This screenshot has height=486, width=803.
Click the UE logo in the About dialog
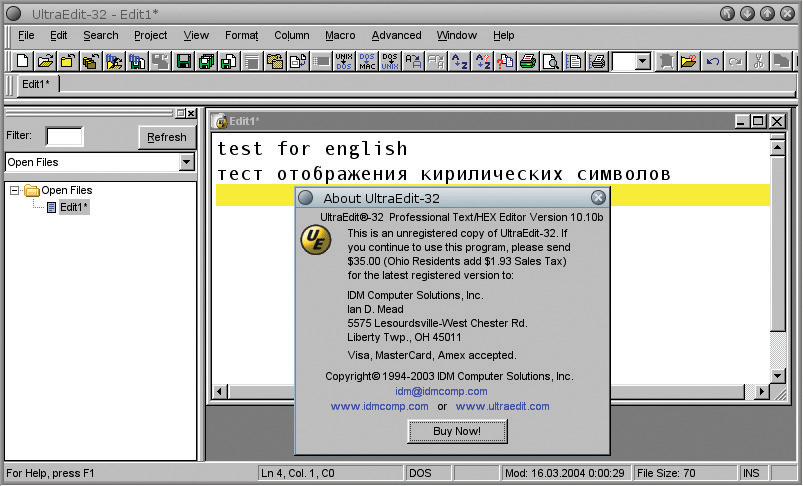[315, 240]
